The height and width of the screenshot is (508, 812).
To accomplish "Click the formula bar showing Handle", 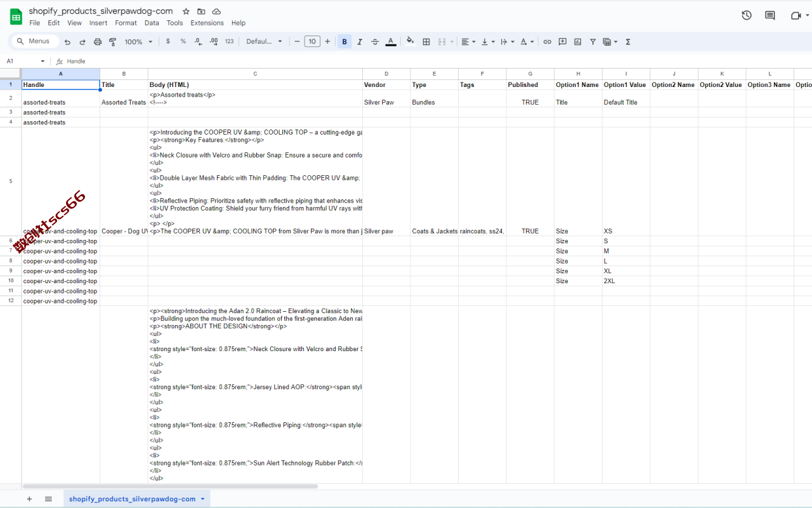I will pyautogui.click(x=431, y=62).
